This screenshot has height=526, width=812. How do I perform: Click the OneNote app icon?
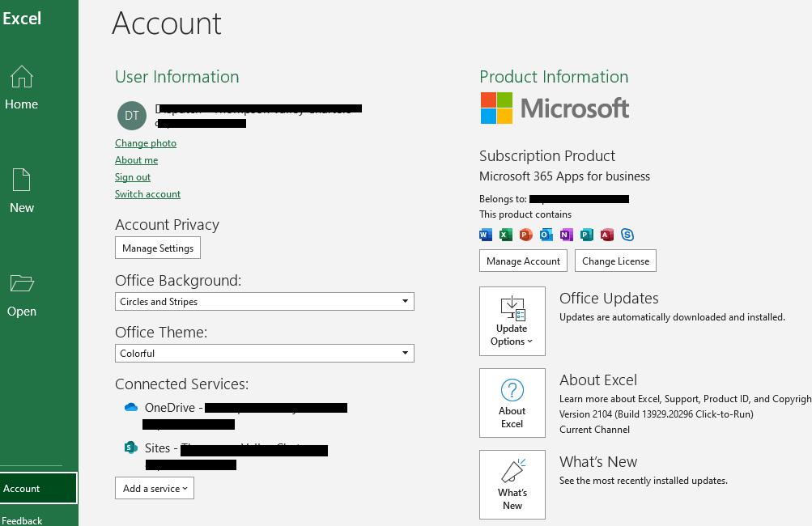point(566,235)
